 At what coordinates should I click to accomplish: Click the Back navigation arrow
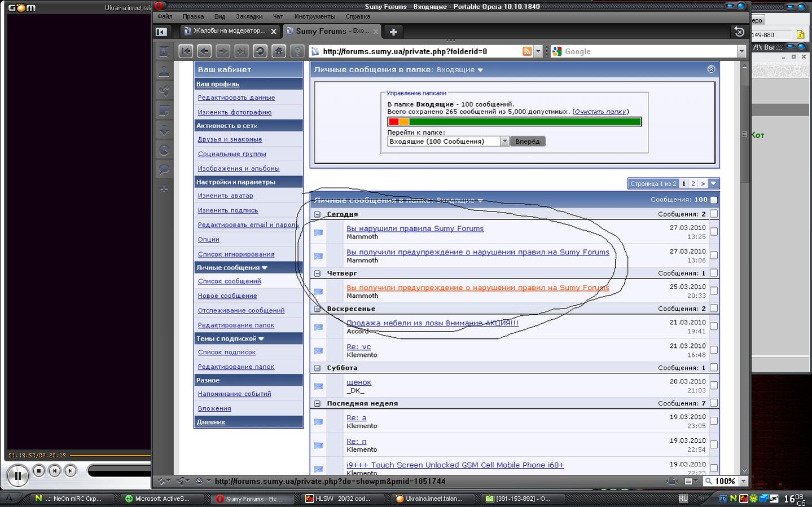pos(204,51)
